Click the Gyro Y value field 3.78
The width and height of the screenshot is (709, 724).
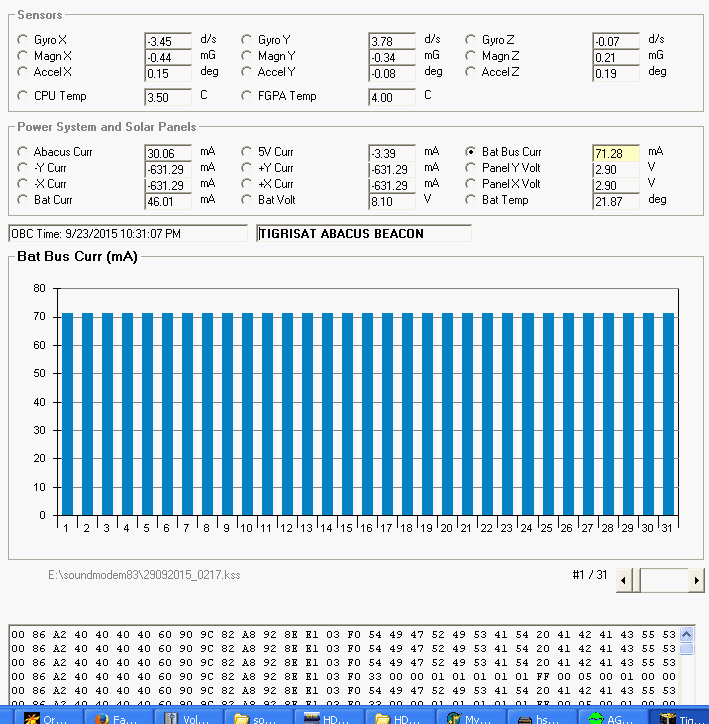[392, 41]
